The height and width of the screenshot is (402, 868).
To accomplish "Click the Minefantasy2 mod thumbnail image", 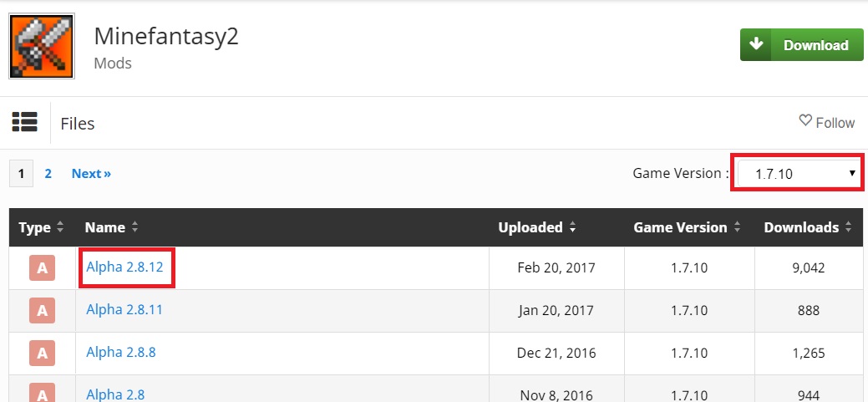I will [x=42, y=47].
